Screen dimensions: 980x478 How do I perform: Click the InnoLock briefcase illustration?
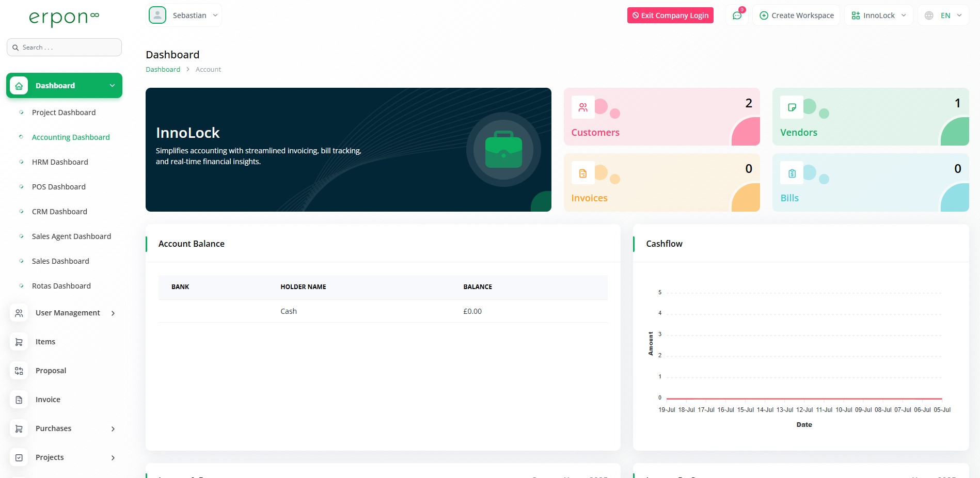pos(503,150)
